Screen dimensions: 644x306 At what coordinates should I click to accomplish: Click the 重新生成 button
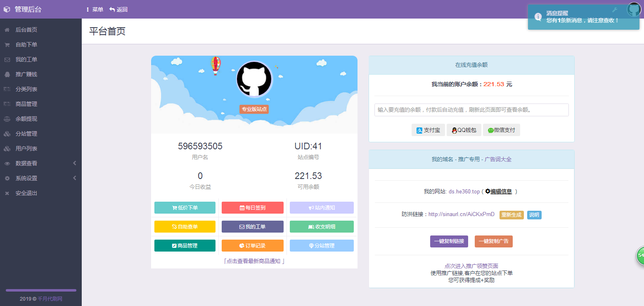[511, 215]
